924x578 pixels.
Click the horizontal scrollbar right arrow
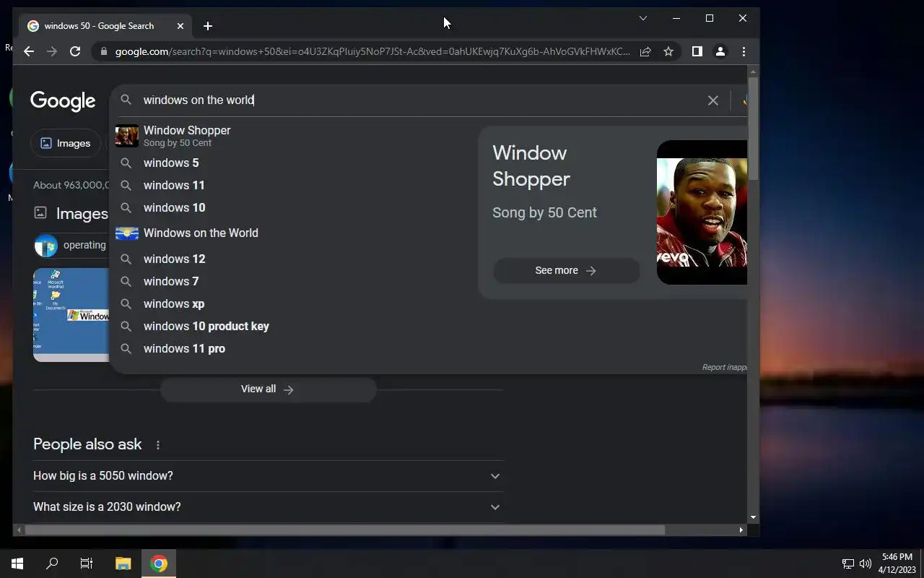click(741, 530)
